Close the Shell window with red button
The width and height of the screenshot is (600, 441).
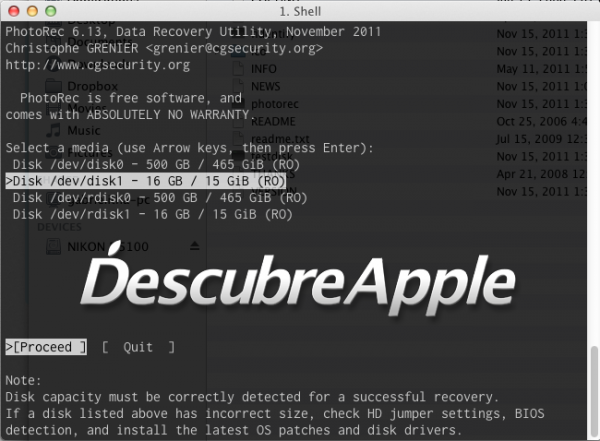(x=14, y=11)
